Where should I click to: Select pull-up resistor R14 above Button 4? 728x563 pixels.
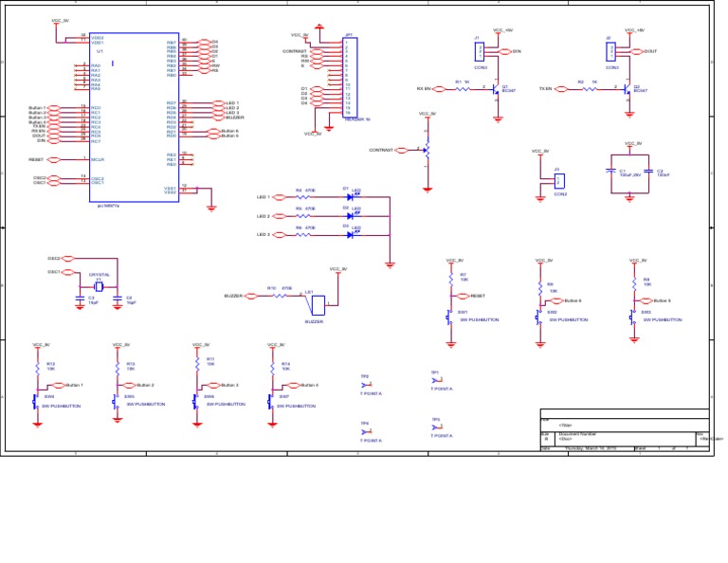coord(273,368)
